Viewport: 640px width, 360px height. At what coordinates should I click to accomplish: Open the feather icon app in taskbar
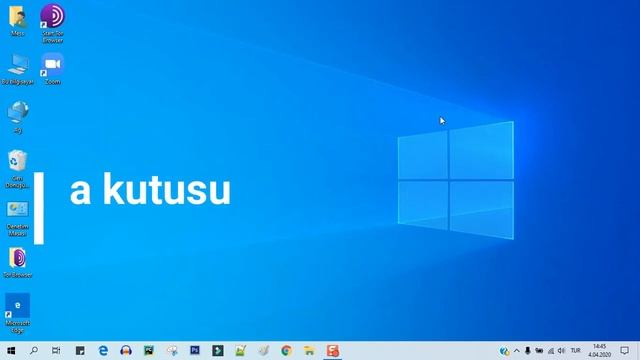point(264,351)
